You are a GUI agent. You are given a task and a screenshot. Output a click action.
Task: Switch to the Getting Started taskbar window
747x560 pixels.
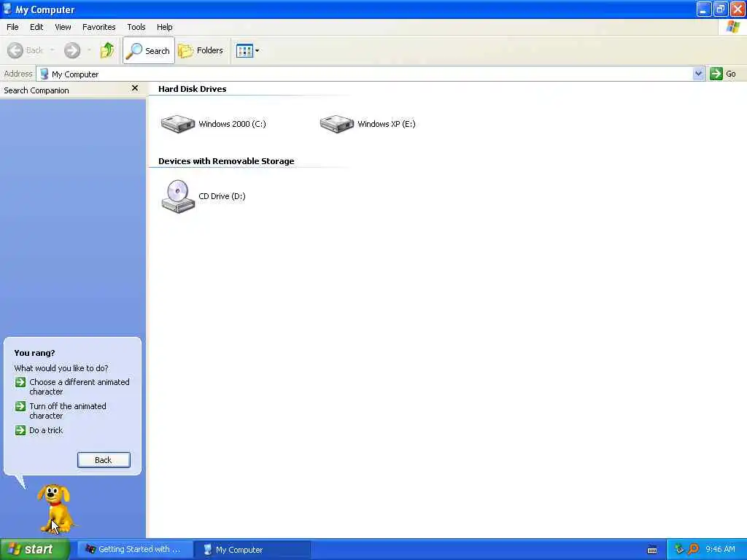pyautogui.click(x=134, y=550)
